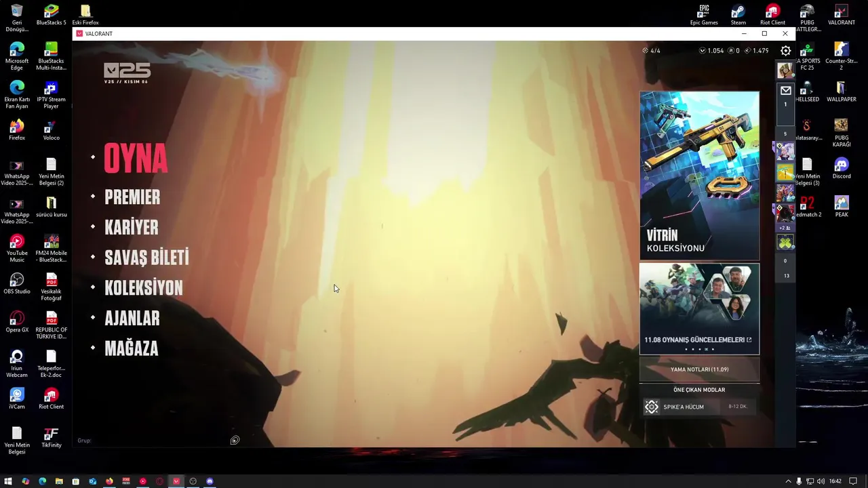The image size is (868, 488).
Task: Select Discord desktop shortcut
Action: click(841, 169)
